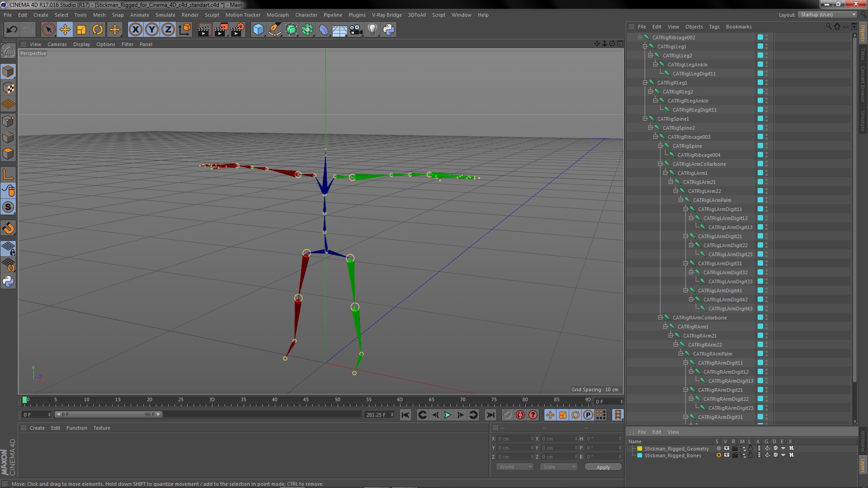Play the animation forward
868x488 pixels.
[x=448, y=415]
